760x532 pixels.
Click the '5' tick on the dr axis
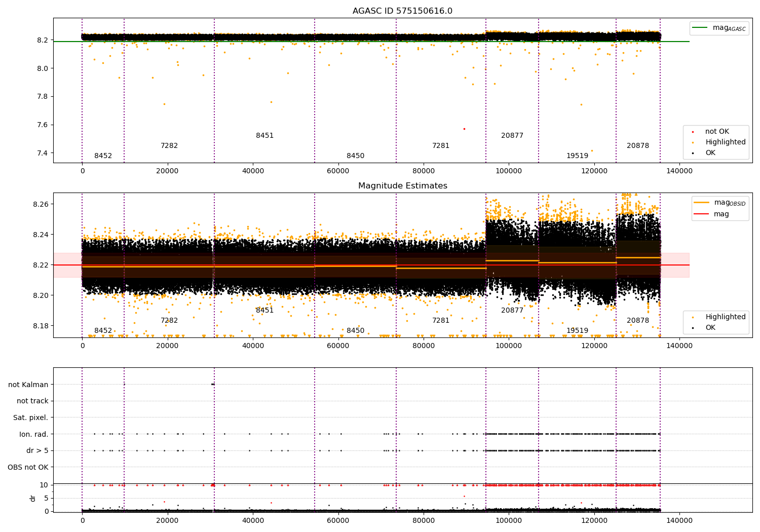pyautogui.click(x=46, y=498)
